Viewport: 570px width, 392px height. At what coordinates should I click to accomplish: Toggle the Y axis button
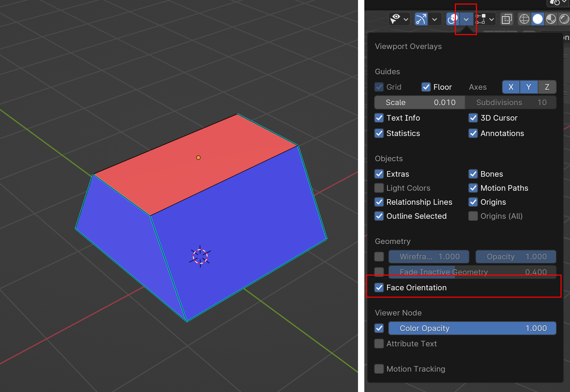(529, 87)
